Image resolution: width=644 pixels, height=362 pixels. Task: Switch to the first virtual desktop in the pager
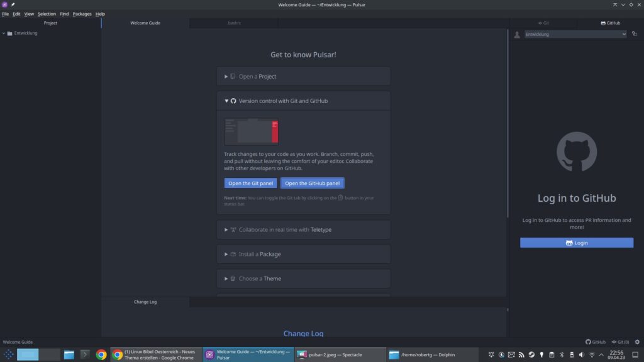[x=28, y=354]
